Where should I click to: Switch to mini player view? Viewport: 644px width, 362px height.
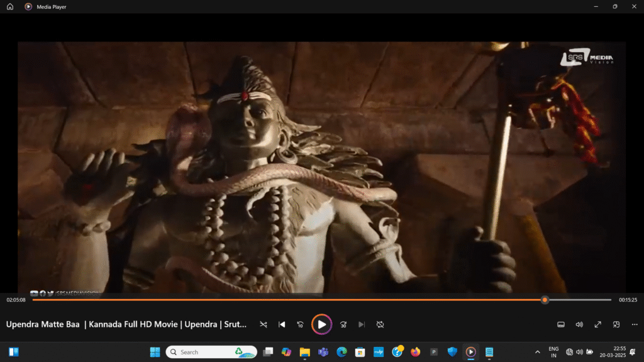(616, 325)
